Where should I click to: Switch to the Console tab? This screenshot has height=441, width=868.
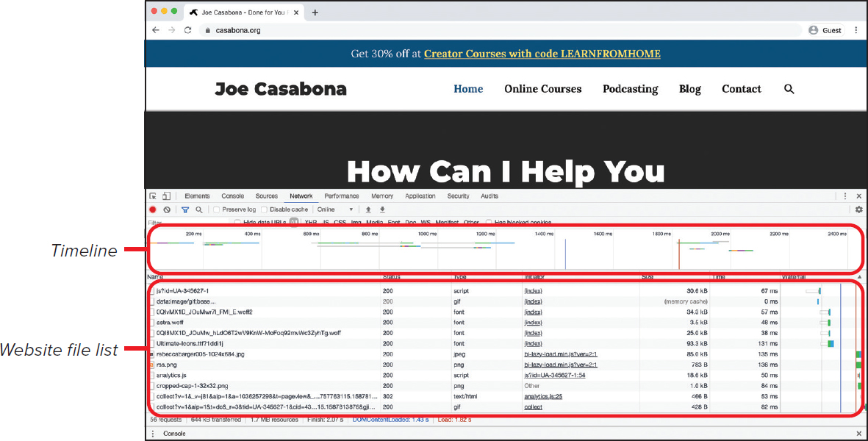(x=232, y=196)
